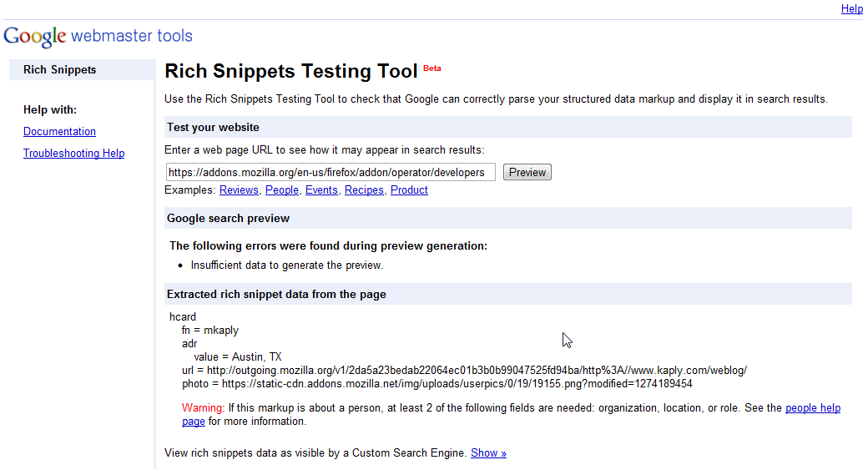Open the Help link at top right
868x470 pixels.
tap(851, 8)
